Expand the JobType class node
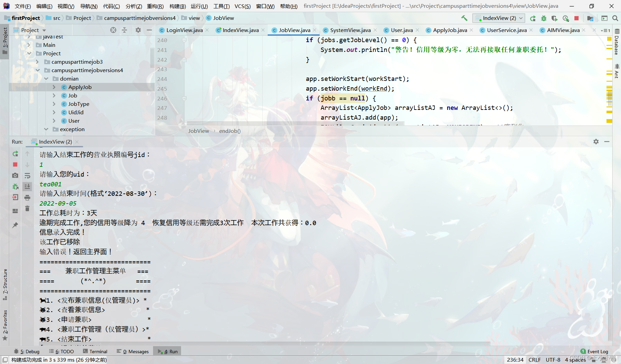621x364 pixels. [54, 104]
